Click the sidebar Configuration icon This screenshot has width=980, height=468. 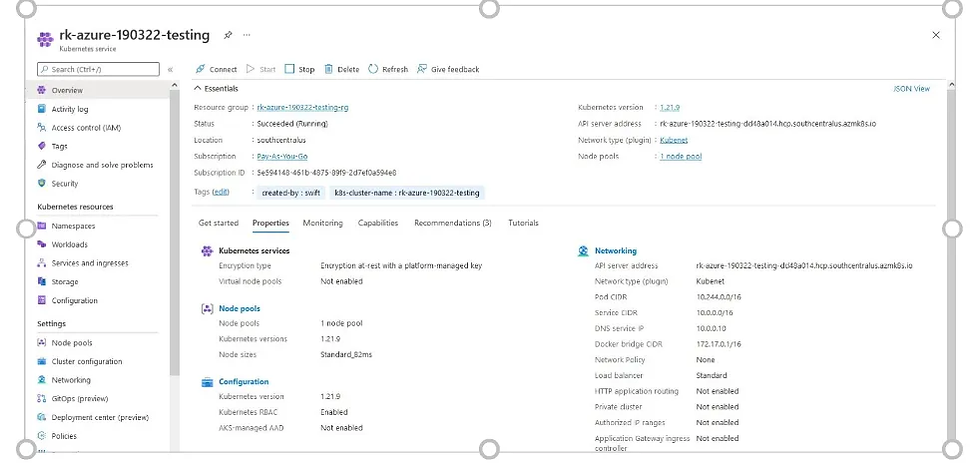(x=42, y=301)
